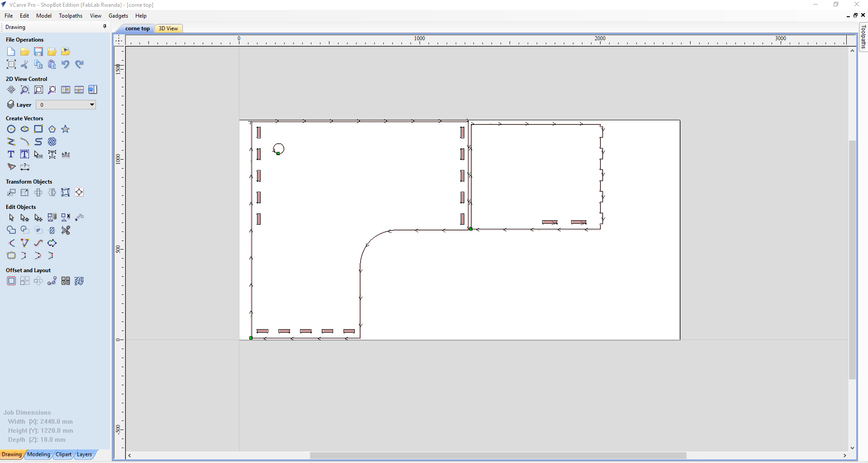Screen dimensions: 868x463
Task: Open the Save file button
Action: tap(38, 51)
